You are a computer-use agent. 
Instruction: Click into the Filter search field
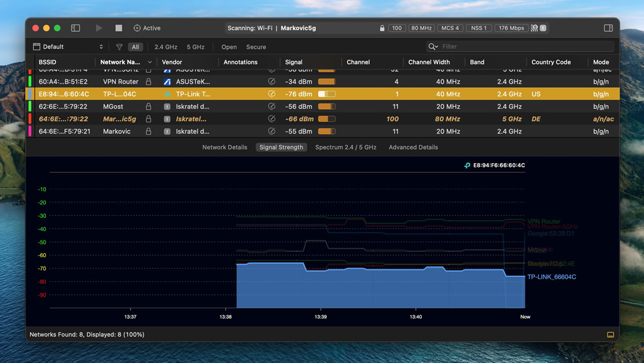tap(526, 46)
